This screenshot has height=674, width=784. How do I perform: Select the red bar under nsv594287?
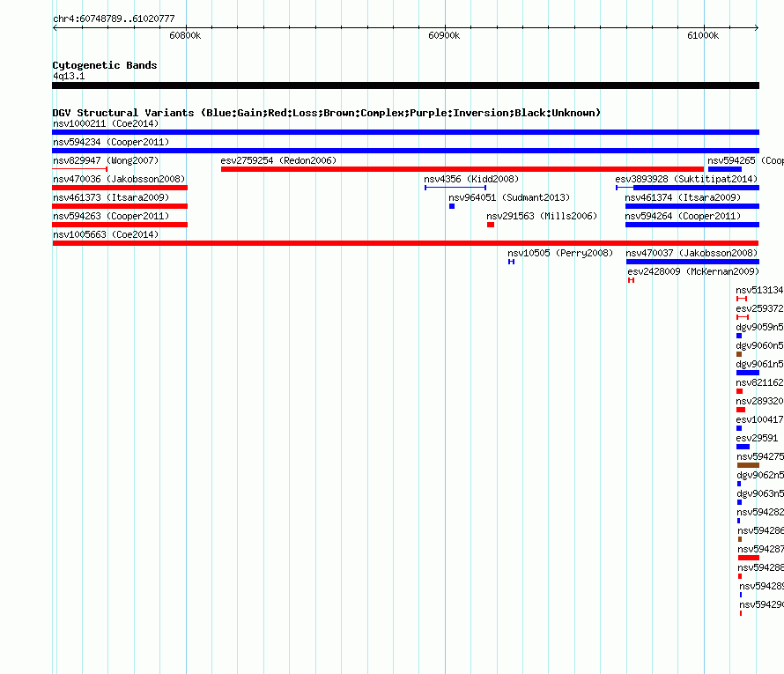tap(749, 558)
